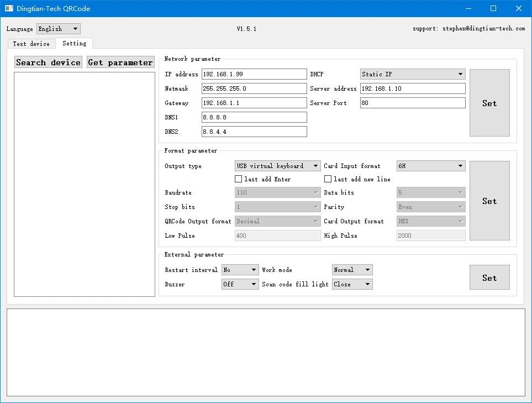Click inside the device list box
The width and height of the screenshot is (532, 403).
[x=85, y=184]
